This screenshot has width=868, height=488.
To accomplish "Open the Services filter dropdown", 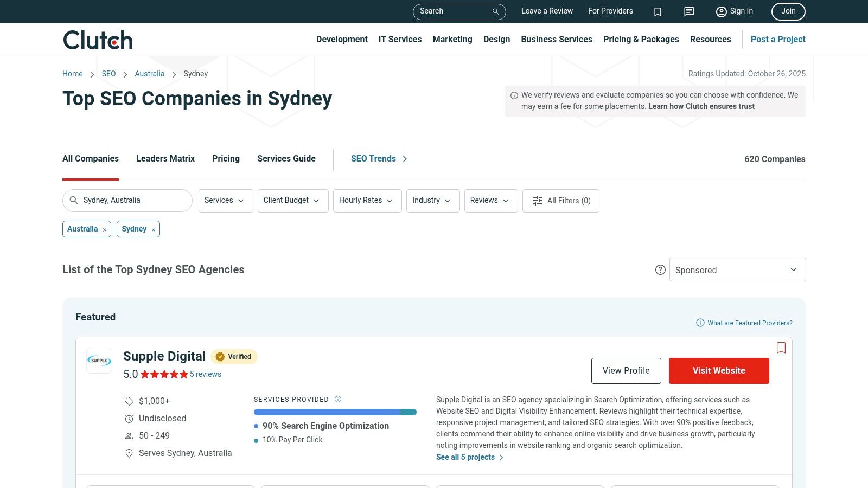I will click(225, 201).
